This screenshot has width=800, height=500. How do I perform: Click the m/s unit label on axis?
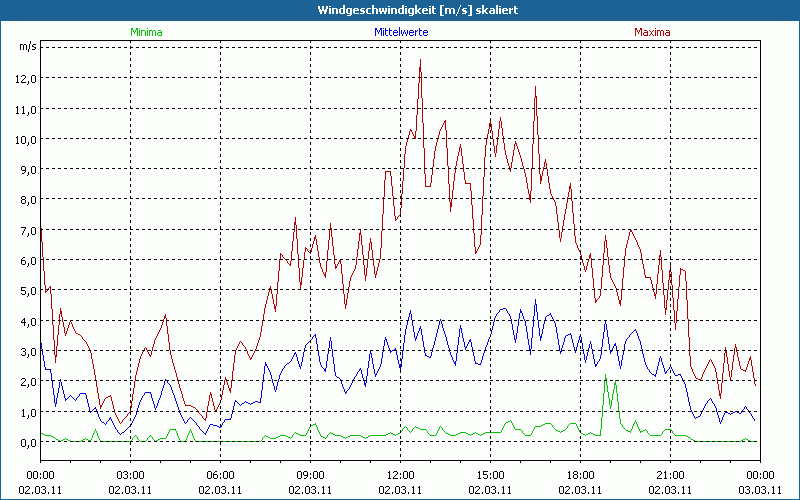click(28, 47)
